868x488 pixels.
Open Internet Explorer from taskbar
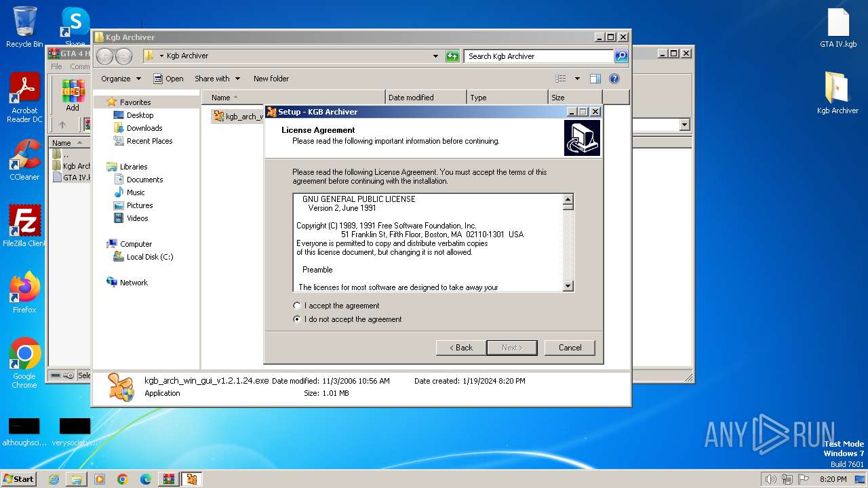pos(54,479)
